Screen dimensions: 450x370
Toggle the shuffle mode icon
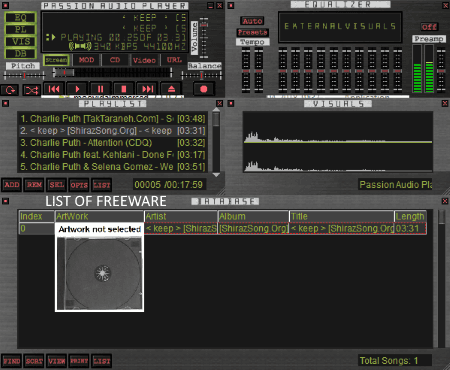pyautogui.click(x=32, y=90)
